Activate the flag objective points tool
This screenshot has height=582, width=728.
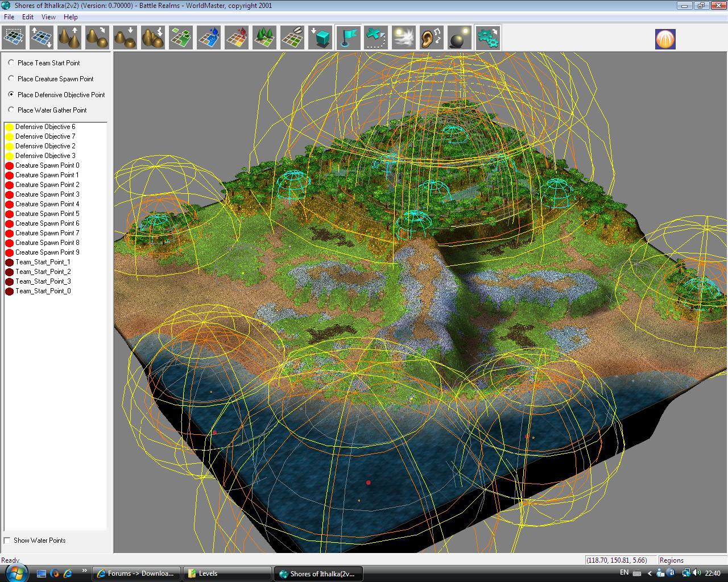[x=348, y=38]
